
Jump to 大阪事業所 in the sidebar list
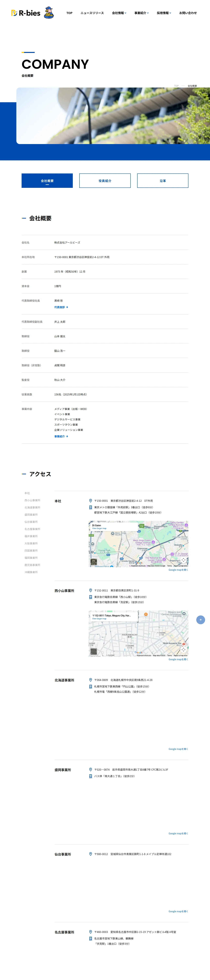[31, 543]
